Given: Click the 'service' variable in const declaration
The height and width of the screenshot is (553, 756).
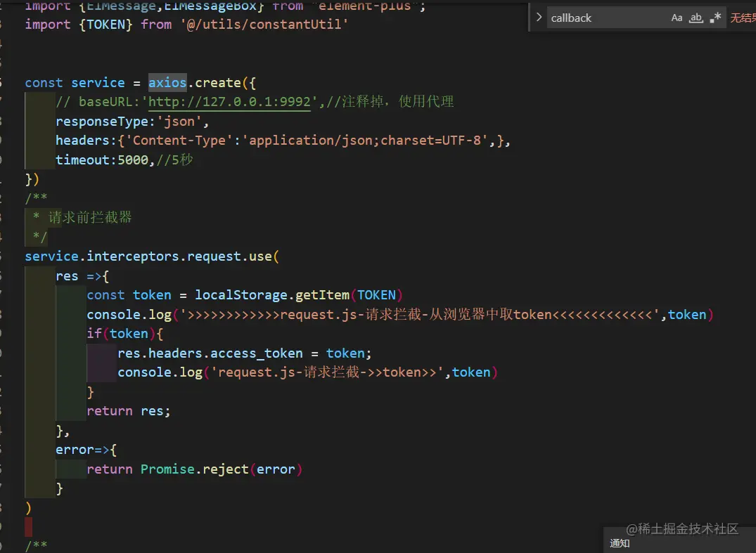Looking at the screenshot, I should 98,83.
